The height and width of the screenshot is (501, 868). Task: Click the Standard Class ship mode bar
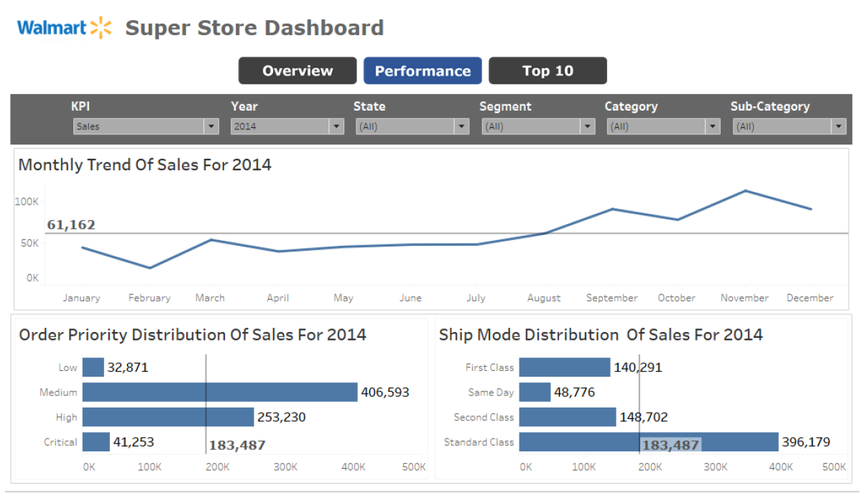pyautogui.click(x=647, y=441)
